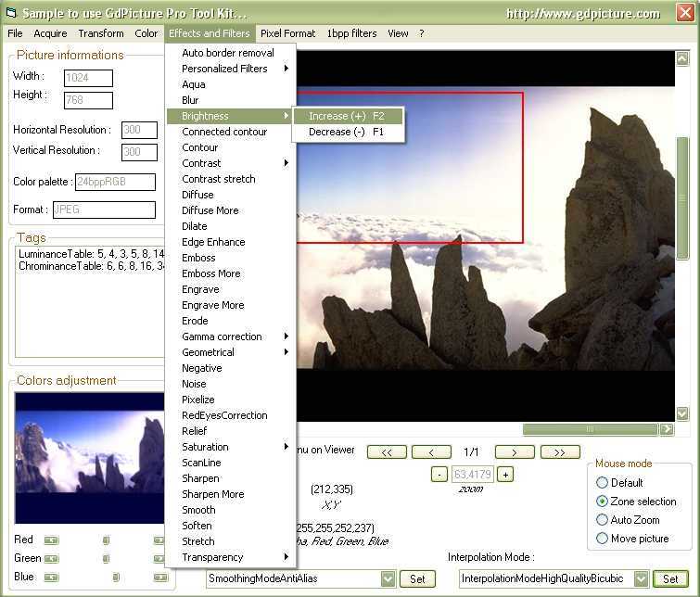
Task: Apply Emboss More effect
Action: [231, 273]
